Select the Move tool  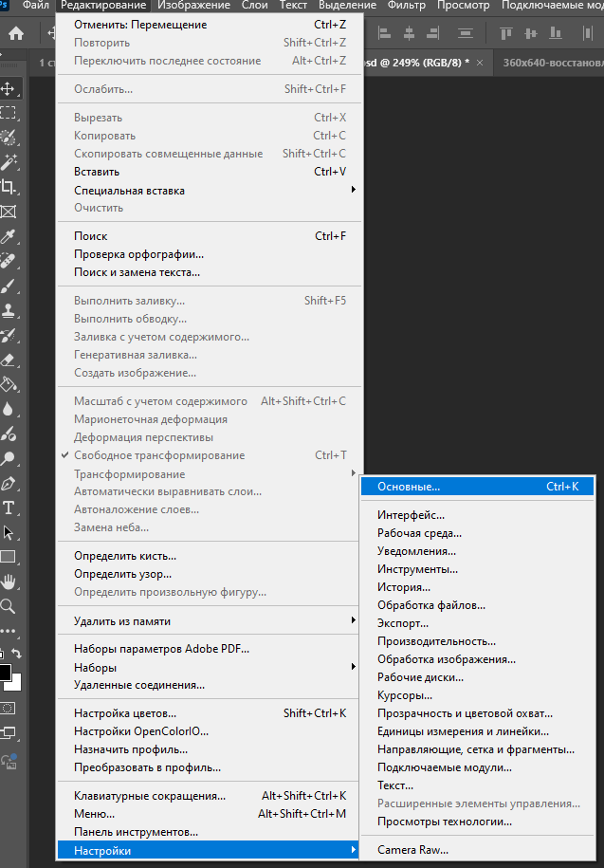(8, 88)
